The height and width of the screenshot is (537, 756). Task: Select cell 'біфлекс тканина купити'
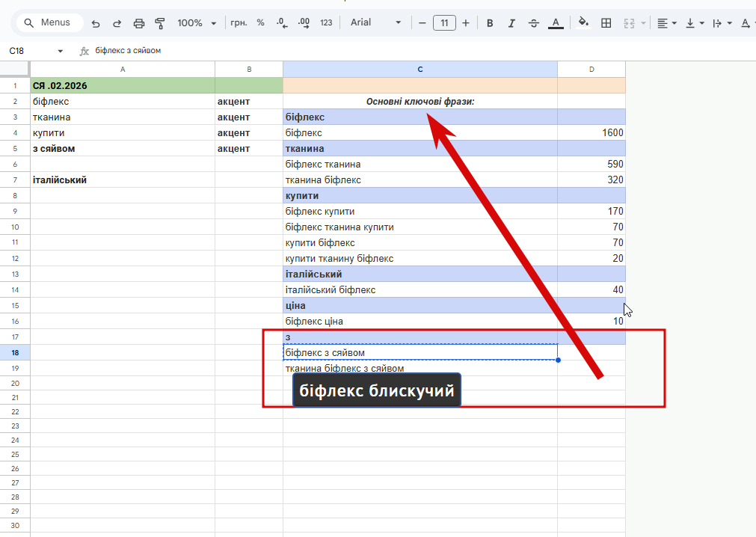pos(420,227)
